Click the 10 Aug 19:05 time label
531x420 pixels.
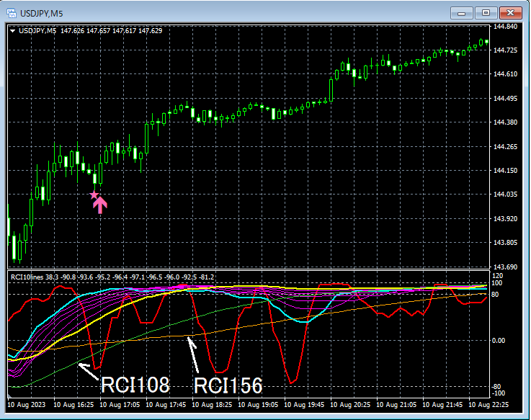[x=258, y=404]
